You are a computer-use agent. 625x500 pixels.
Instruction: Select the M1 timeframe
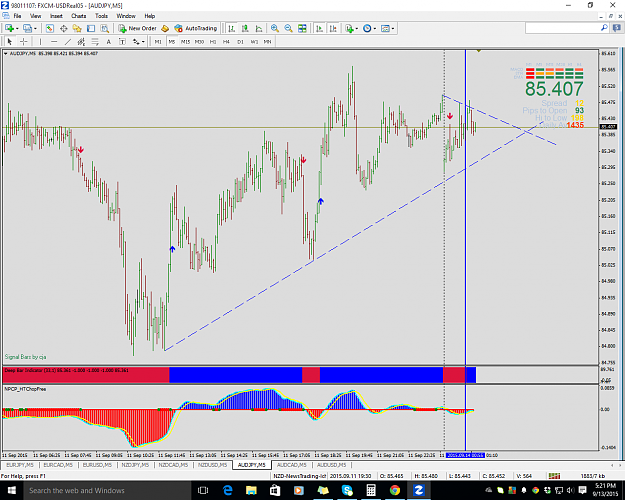[158, 41]
